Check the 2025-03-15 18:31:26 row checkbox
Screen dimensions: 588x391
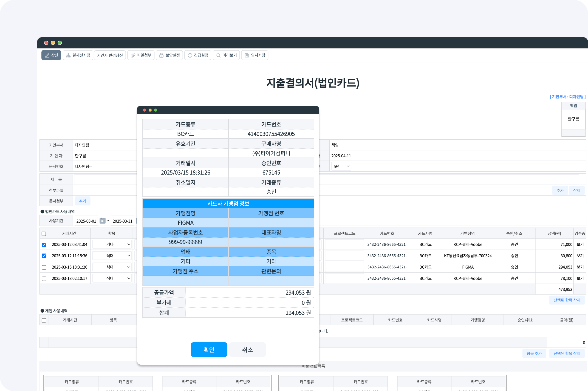(44, 267)
